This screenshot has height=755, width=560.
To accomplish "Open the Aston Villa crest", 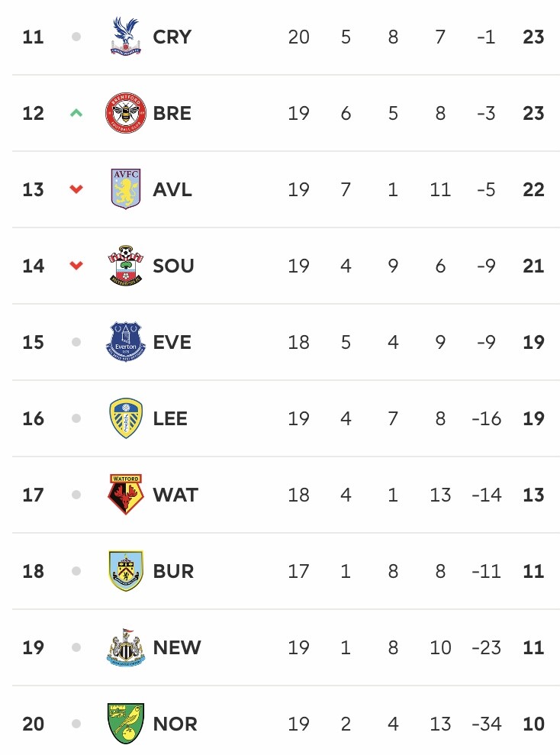I will [126, 189].
